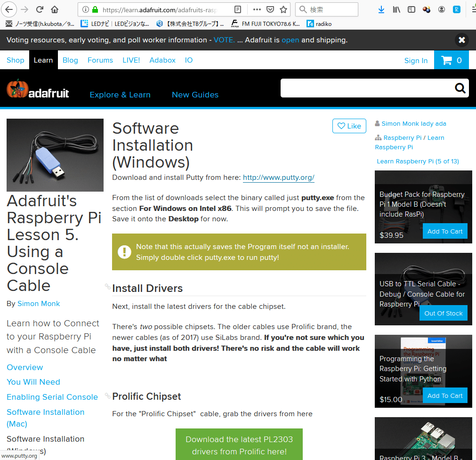Open Enabling Serial Console page
The image size is (476, 460).
[52, 397]
